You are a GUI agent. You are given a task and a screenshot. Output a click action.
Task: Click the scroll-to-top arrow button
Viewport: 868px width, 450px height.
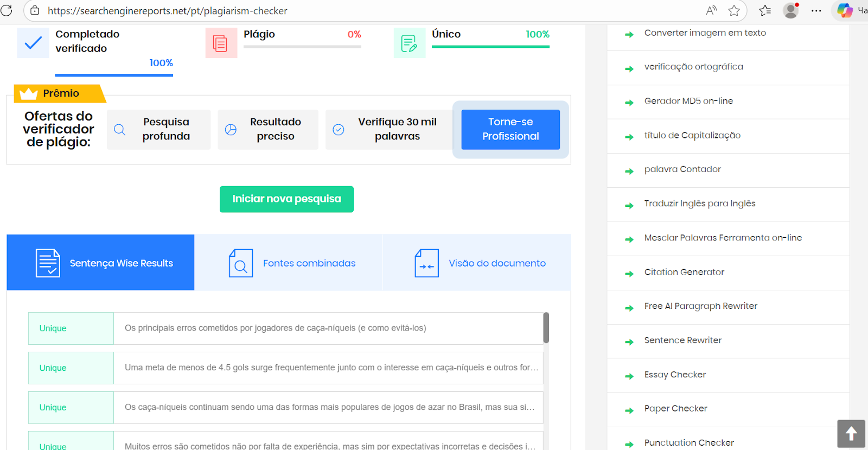[x=851, y=433]
